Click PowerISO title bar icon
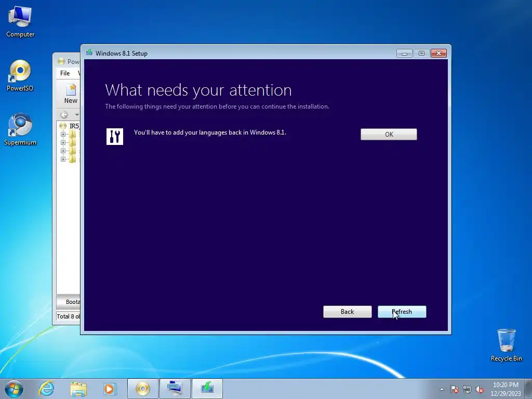532x399 pixels. 61,61
